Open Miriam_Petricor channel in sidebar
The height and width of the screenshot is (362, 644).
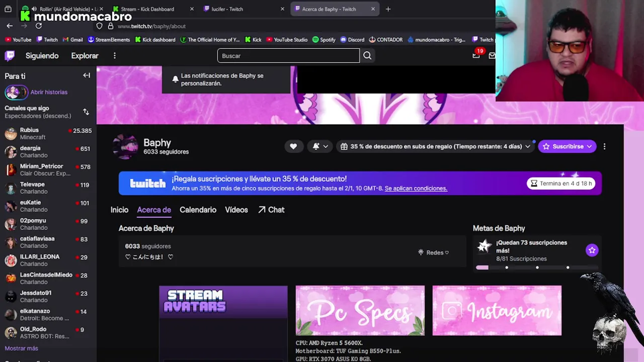click(x=48, y=169)
